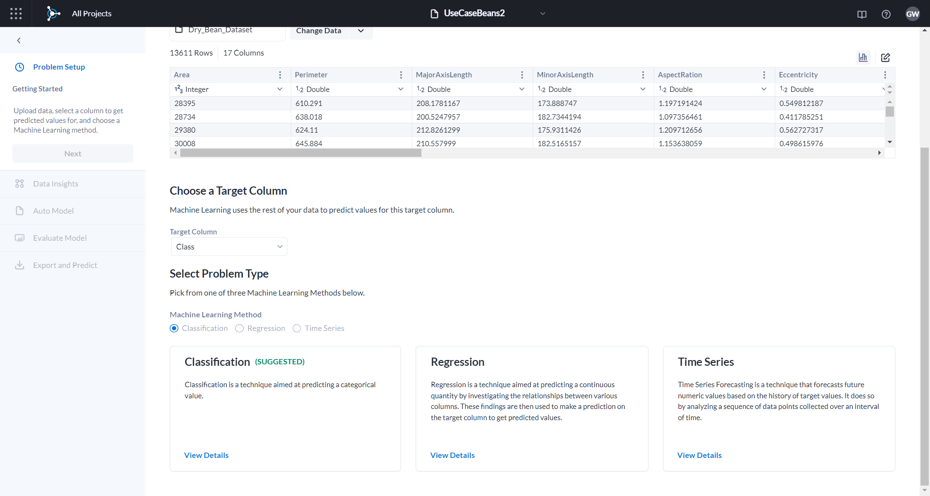Open the GW user avatar menu
Image resolution: width=930 pixels, height=496 pixels.
click(913, 14)
